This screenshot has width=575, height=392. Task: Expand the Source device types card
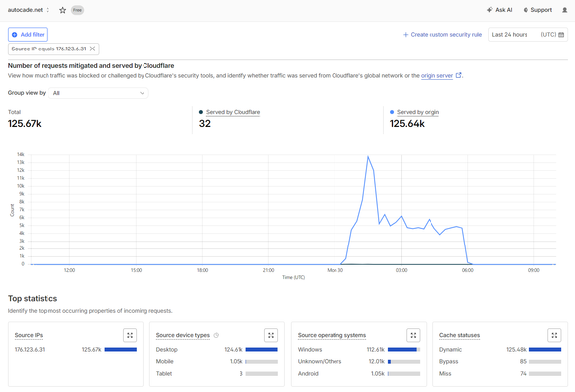pyautogui.click(x=271, y=335)
